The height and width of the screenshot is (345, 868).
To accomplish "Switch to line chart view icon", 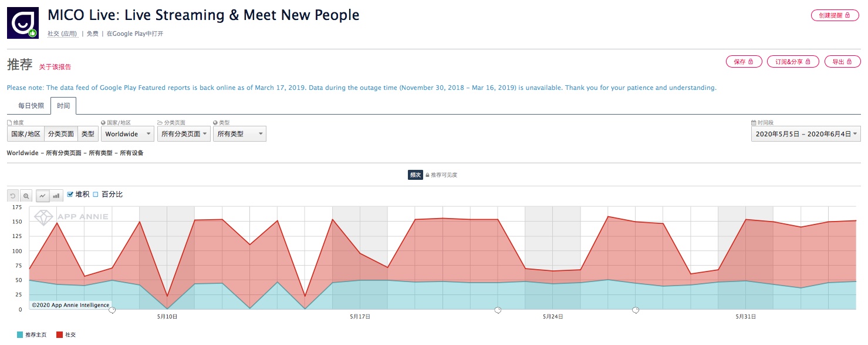I will (43, 196).
